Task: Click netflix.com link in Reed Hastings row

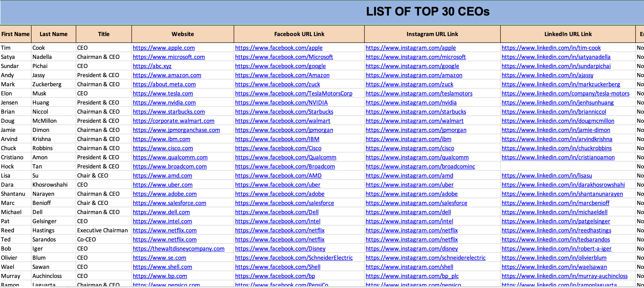Action: [x=165, y=230]
